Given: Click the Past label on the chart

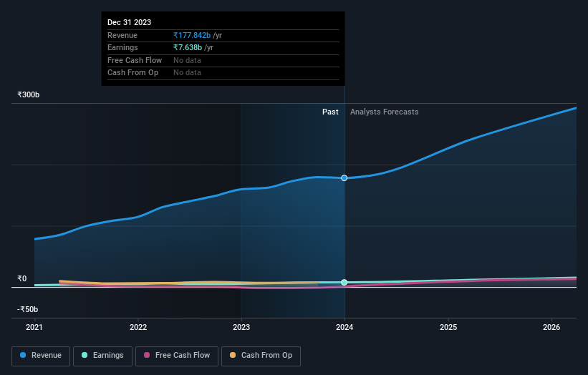Looking at the screenshot, I should pyautogui.click(x=330, y=112).
